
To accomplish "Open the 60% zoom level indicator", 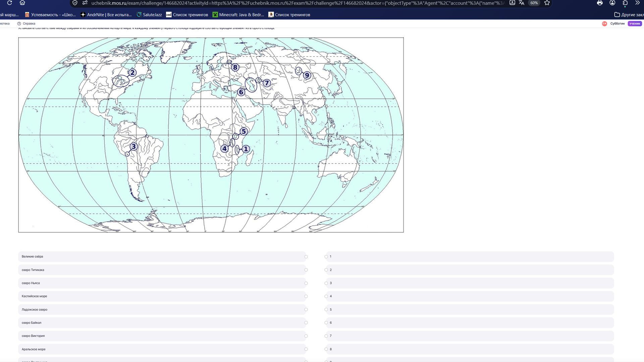I will coord(534,3).
